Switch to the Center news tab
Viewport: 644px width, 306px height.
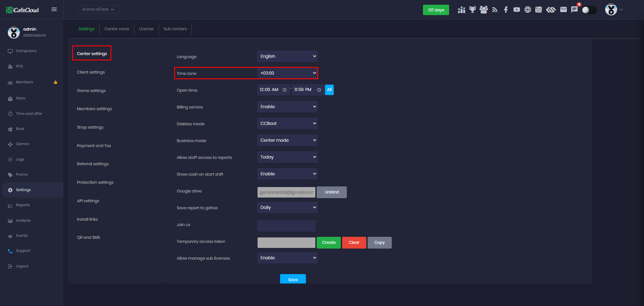coord(117,29)
